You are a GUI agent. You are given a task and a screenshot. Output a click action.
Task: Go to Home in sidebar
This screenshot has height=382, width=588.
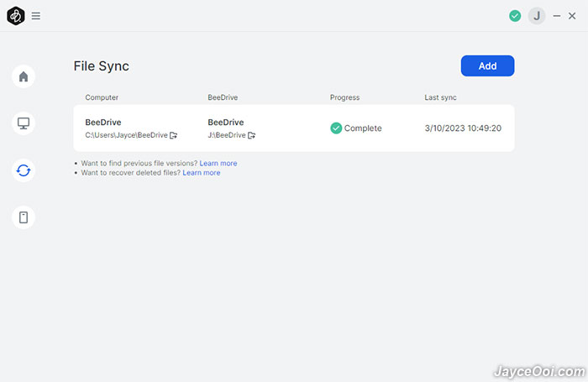[24, 76]
